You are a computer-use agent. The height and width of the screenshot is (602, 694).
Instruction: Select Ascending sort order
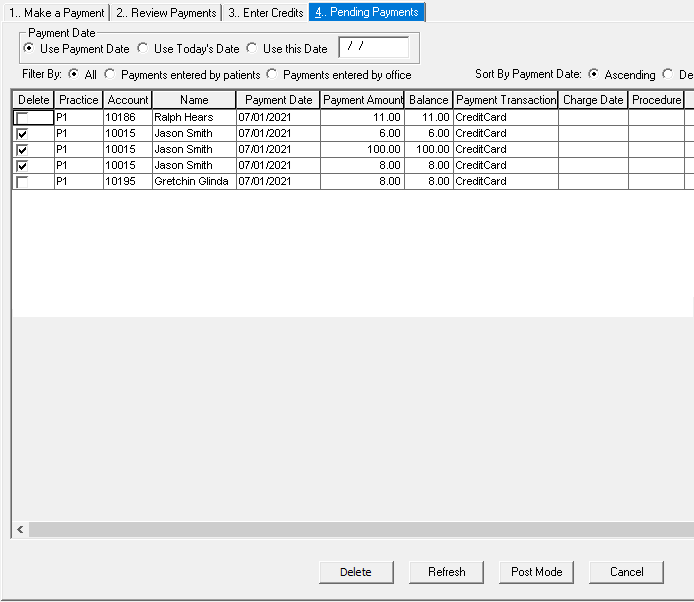(x=594, y=75)
